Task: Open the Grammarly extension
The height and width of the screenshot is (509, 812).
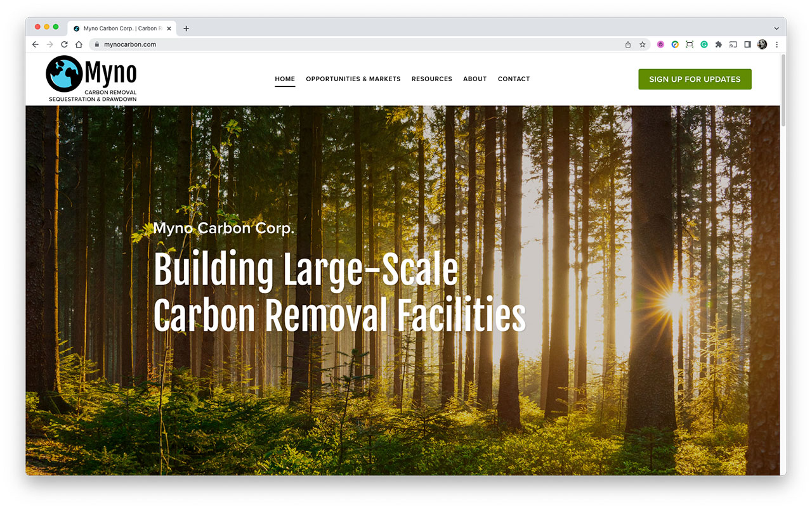Action: 704,44
